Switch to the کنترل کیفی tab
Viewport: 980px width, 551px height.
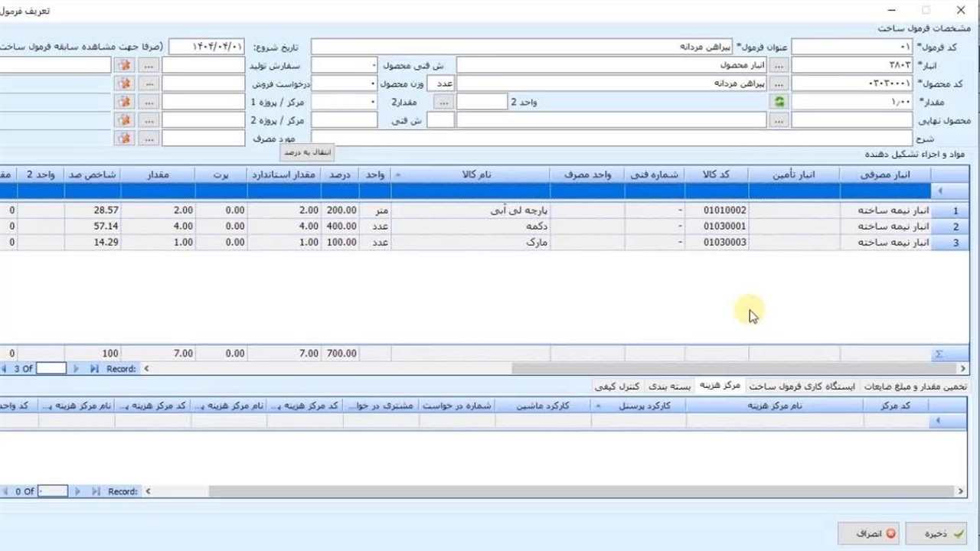coord(618,386)
